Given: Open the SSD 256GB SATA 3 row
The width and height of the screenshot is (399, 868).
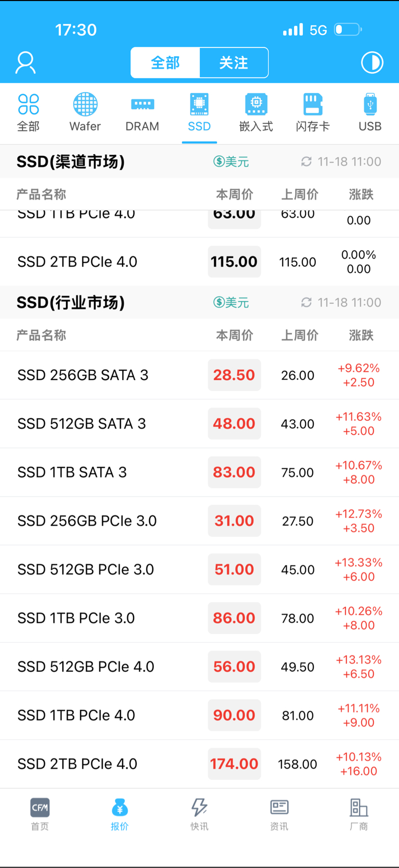Looking at the screenshot, I should [x=199, y=375].
